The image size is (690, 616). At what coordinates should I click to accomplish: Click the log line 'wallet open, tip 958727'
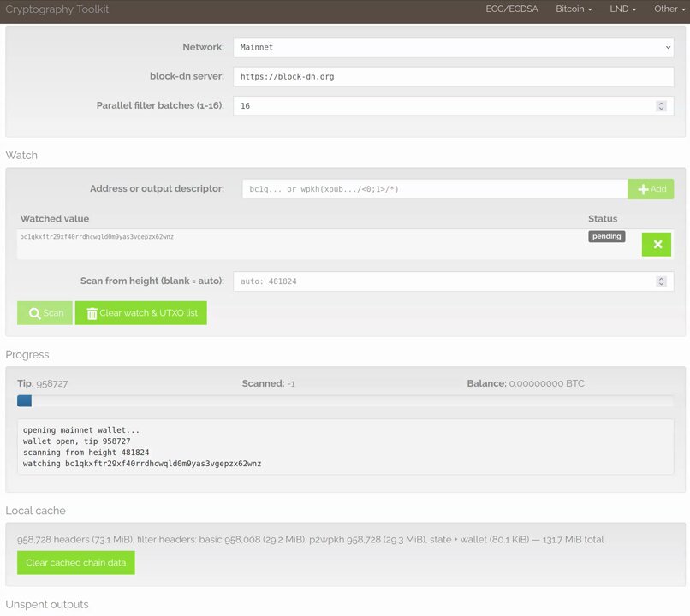pyautogui.click(x=76, y=441)
